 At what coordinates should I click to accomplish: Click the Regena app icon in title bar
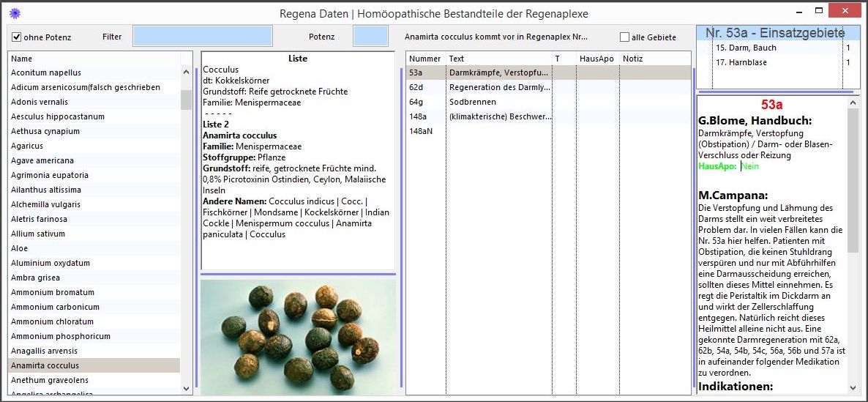12,12
